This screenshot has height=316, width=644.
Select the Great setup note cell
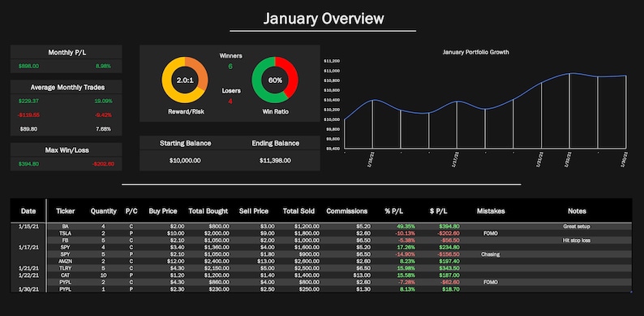(x=577, y=227)
